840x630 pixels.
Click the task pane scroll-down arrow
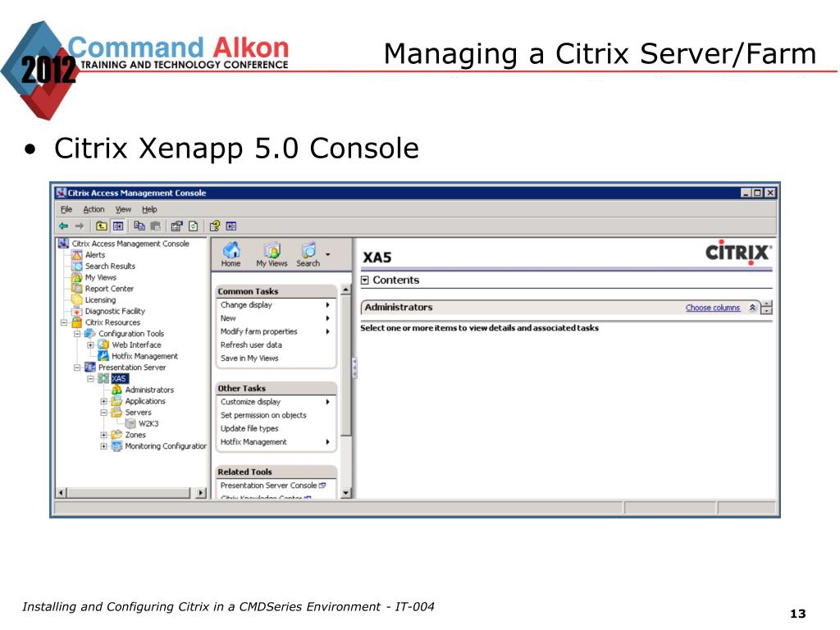[x=346, y=493]
